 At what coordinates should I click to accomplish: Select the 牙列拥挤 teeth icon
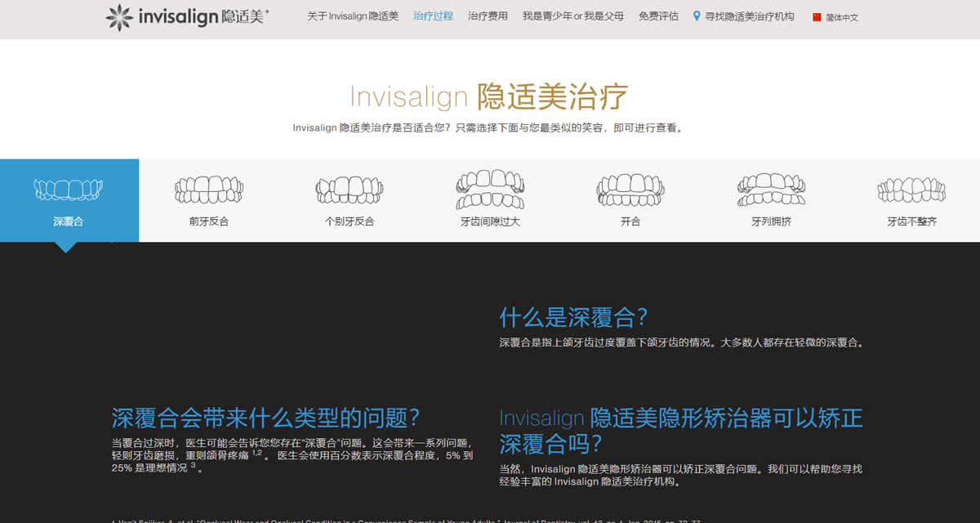pos(771,190)
